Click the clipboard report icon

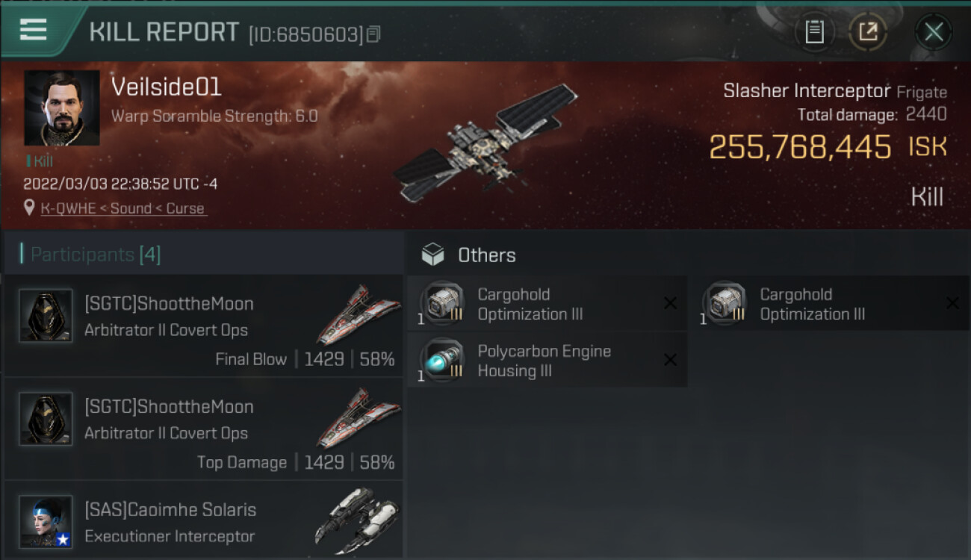coord(814,32)
